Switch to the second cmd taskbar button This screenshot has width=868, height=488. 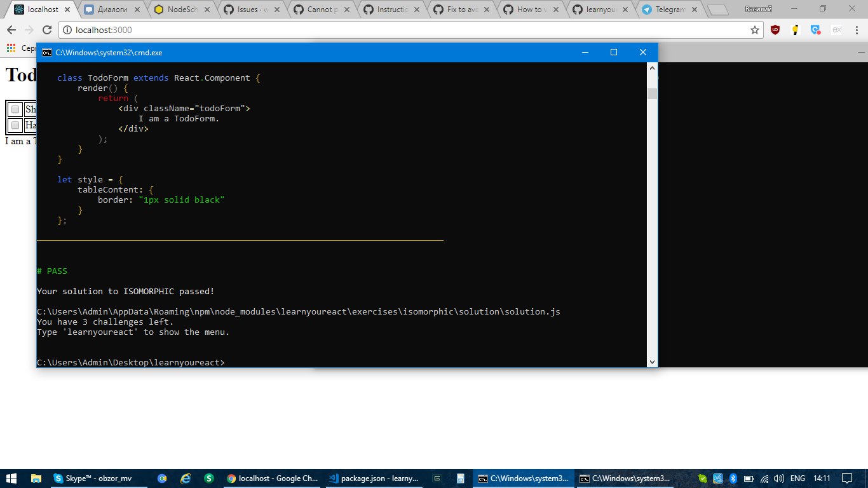625,478
